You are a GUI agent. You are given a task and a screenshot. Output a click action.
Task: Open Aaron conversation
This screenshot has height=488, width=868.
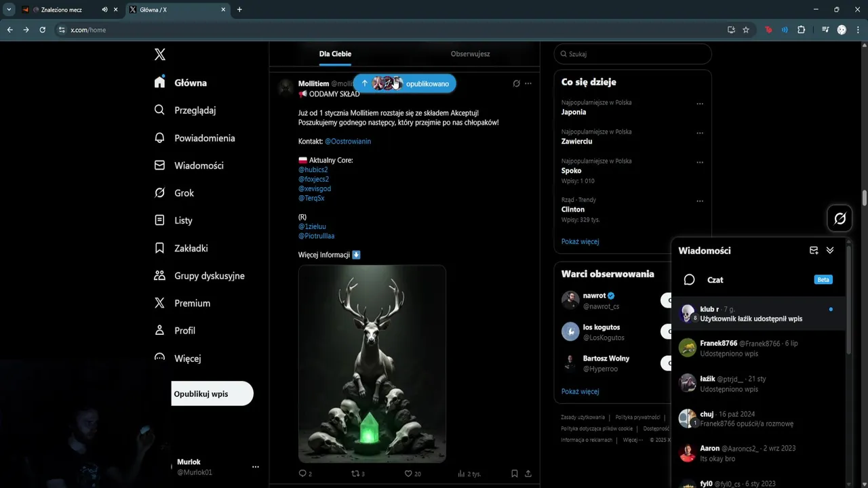pos(759,453)
